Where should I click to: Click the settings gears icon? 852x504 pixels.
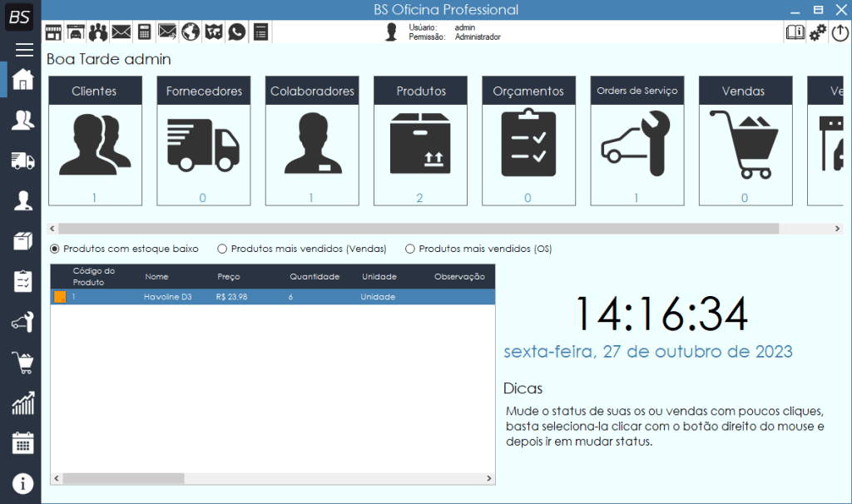[x=818, y=32]
